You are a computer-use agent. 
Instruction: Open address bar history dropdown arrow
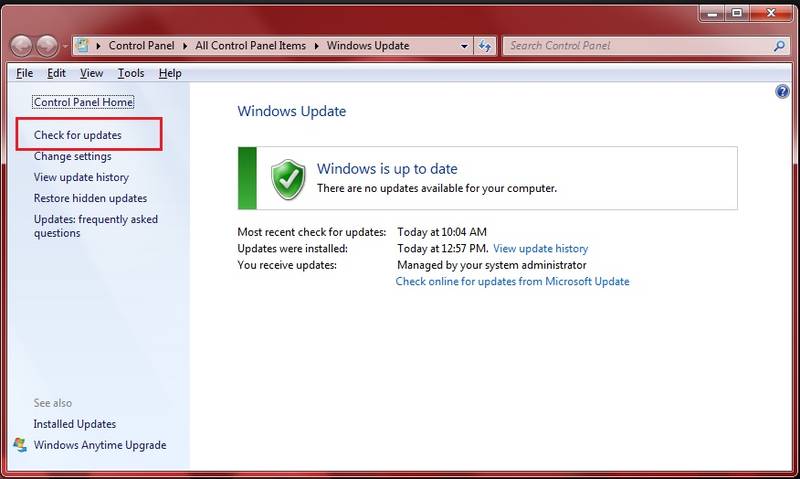coord(464,46)
